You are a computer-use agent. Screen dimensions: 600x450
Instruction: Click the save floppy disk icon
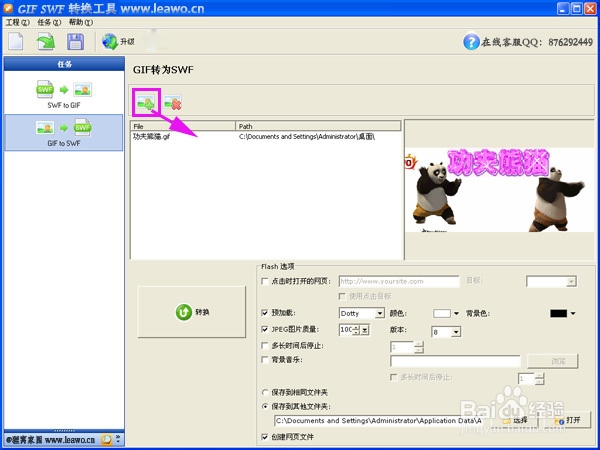[x=75, y=42]
